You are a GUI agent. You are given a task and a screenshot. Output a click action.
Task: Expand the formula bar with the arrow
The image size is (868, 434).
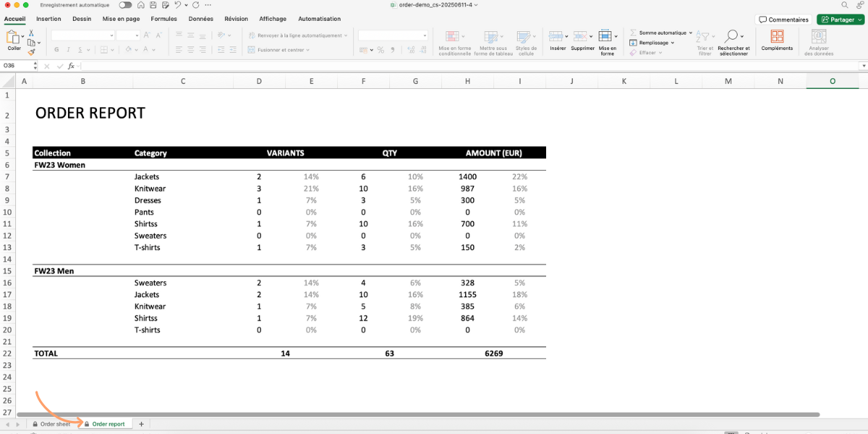point(863,66)
